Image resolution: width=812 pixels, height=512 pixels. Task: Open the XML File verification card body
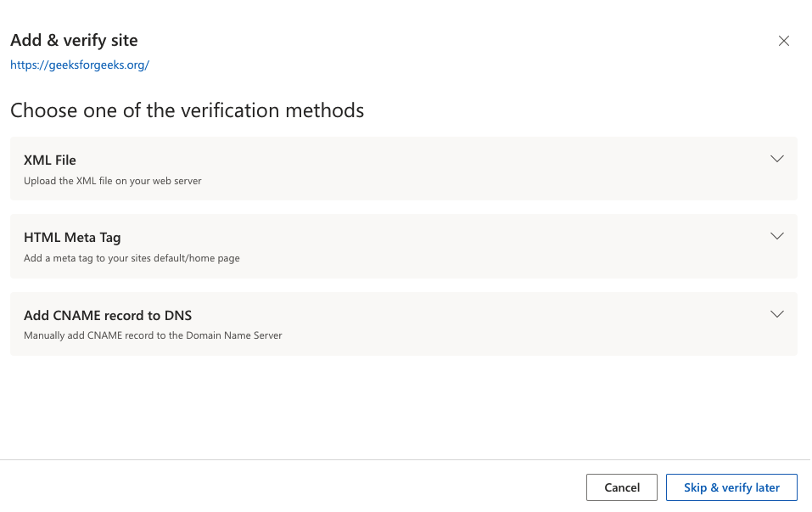[403, 168]
